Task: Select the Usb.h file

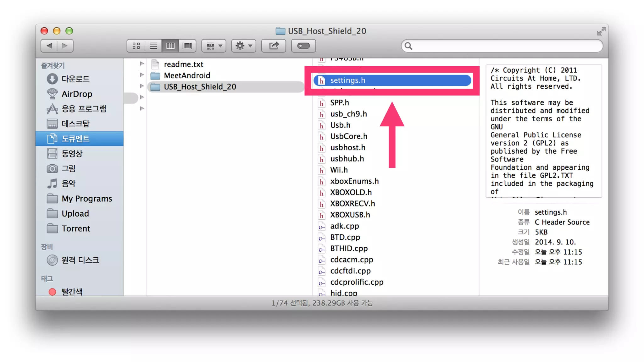Action: (340, 125)
